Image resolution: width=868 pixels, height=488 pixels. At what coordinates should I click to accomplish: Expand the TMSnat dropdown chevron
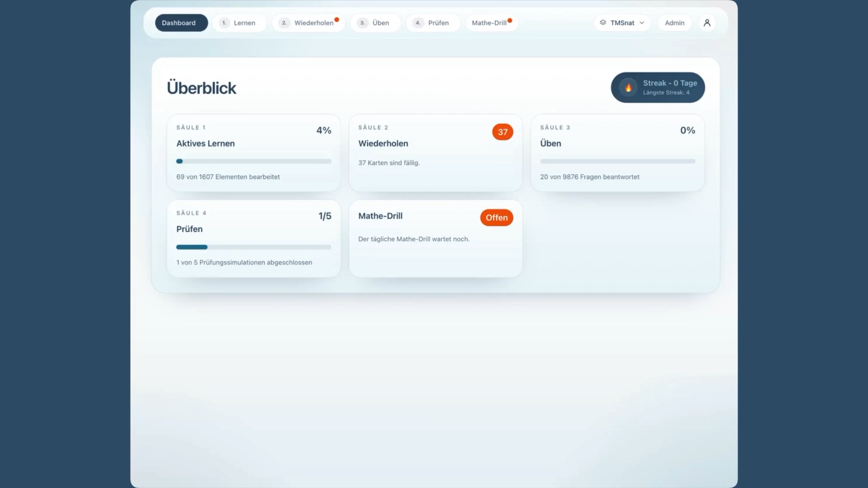pyautogui.click(x=642, y=23)
